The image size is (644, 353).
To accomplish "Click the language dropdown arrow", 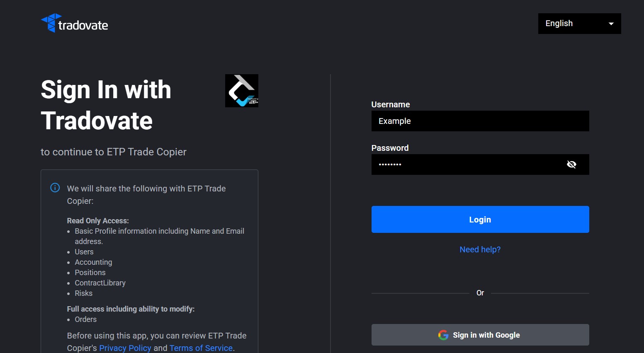I will [611, 24].
